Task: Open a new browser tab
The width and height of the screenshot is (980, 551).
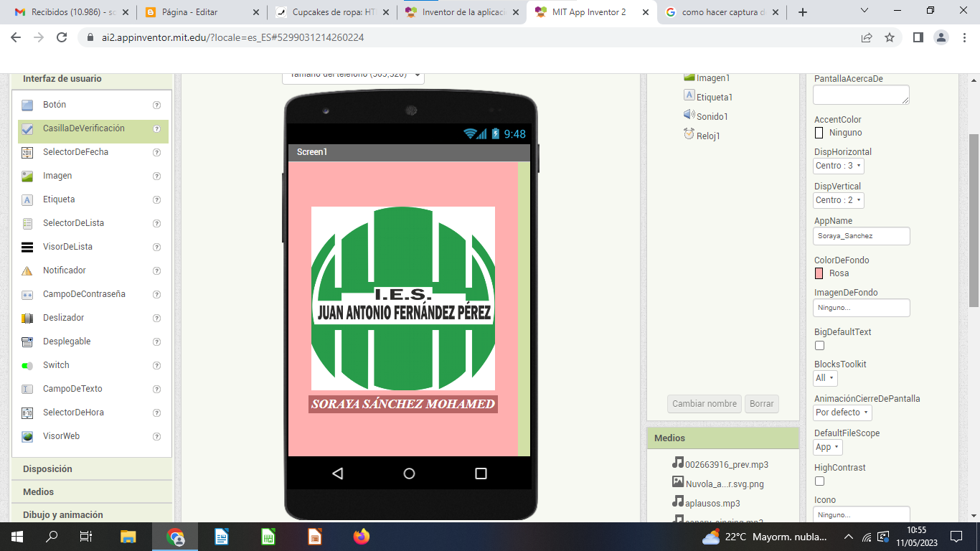Action: pos(803,12)
